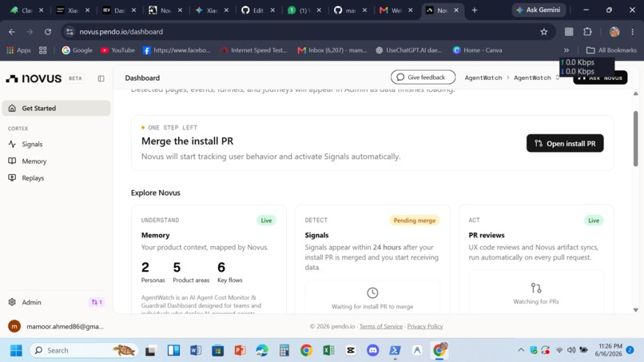
Task: Show hidden system tray icons
Action: (521, 350)
